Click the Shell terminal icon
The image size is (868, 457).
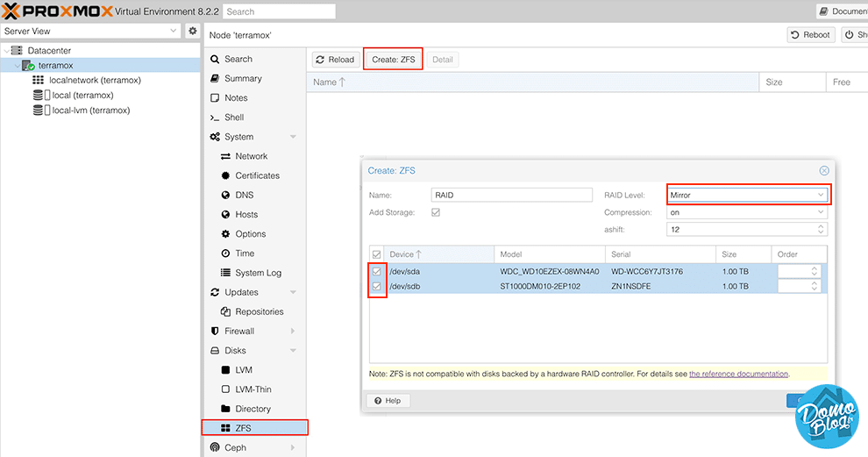(x=215, y=118)
